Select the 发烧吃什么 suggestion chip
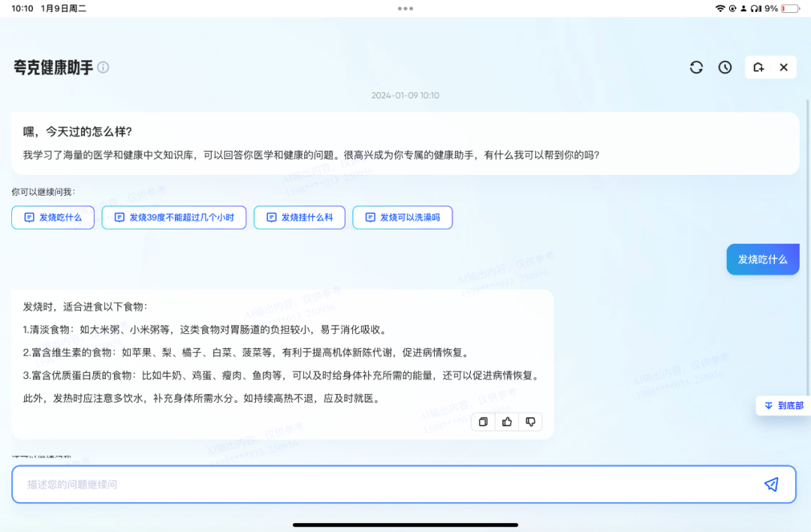The image size is (811, 532). pos(53,218)
